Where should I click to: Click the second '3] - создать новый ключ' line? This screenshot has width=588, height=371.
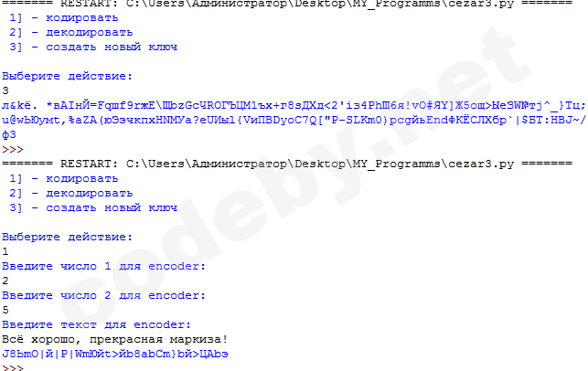(93, 208)
